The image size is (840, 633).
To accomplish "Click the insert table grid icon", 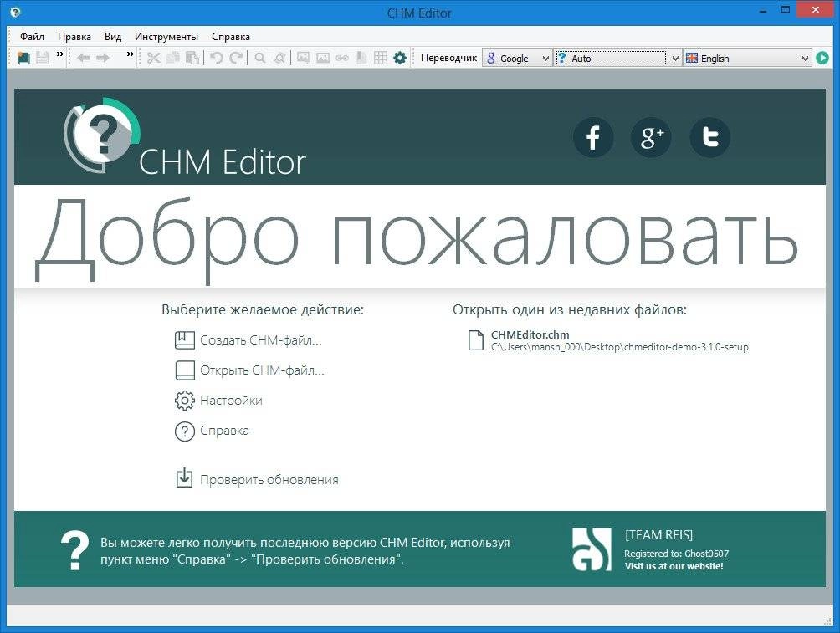I will pyautogui.click(x=381, y=58).
